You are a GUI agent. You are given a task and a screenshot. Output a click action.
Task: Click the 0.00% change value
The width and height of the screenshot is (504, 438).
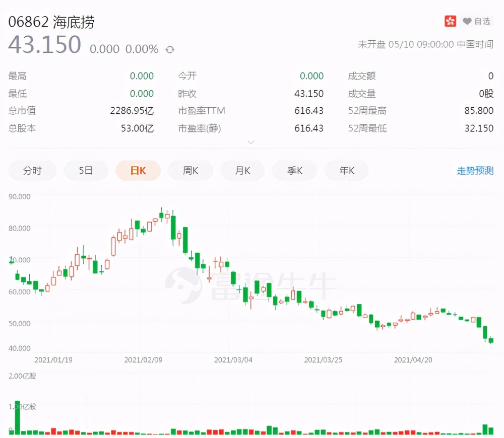142,49
